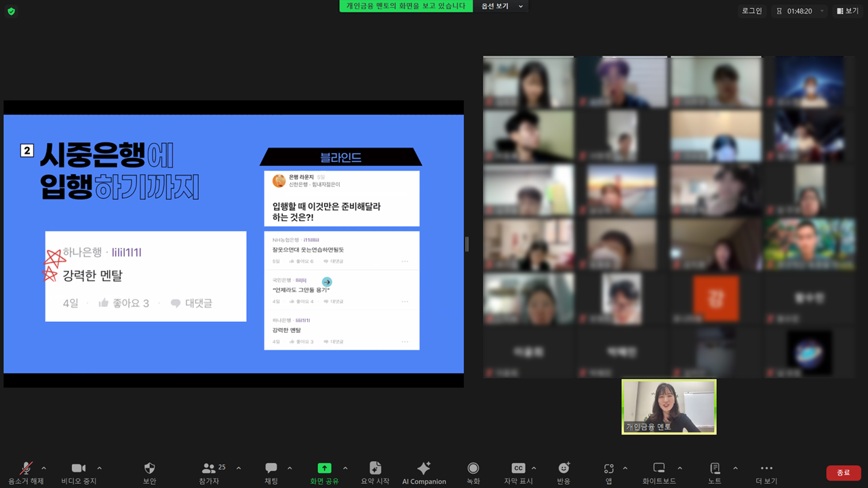
Task: Click 강력한 멘탈 text in white card
Action: pos(92,276)
